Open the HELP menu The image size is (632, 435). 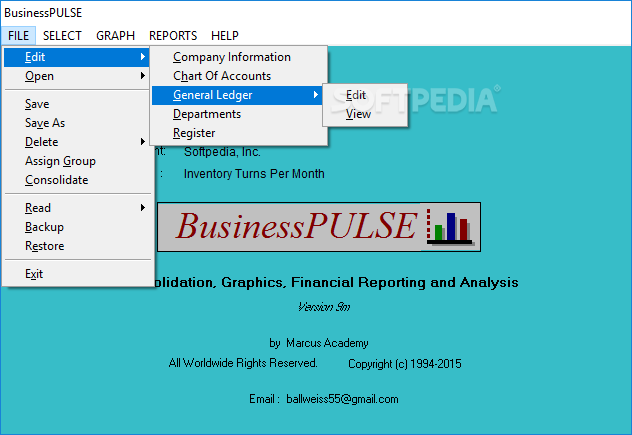(225, 36)
